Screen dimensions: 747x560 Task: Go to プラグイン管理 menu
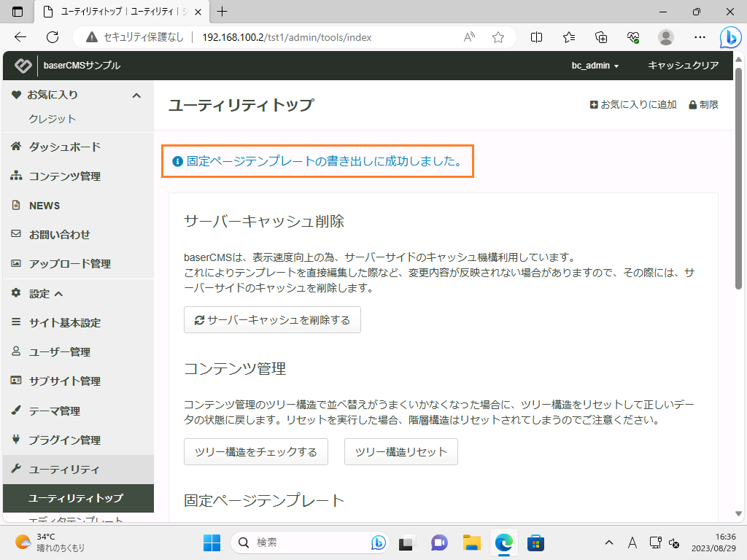point(64,440)
